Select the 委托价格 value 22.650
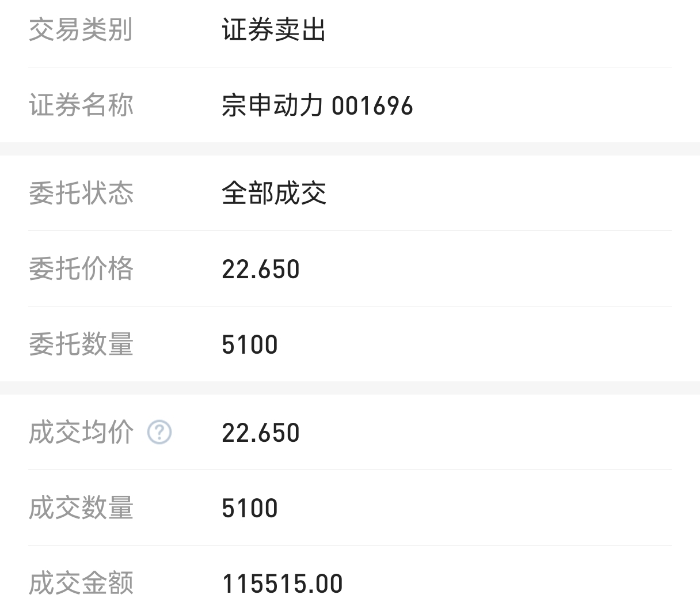The height and width of the screenshot is (606, 700). click(x=261, y=270)
